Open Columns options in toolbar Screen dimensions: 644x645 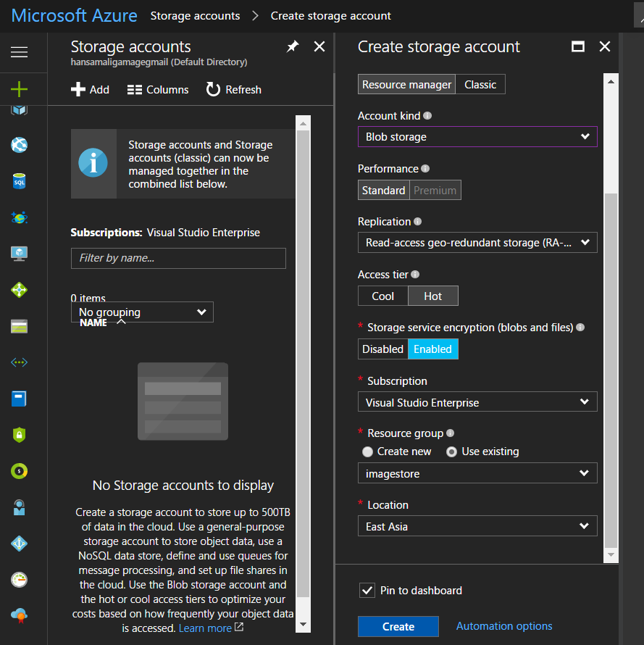pyautogui.click(x=158, y=89)
